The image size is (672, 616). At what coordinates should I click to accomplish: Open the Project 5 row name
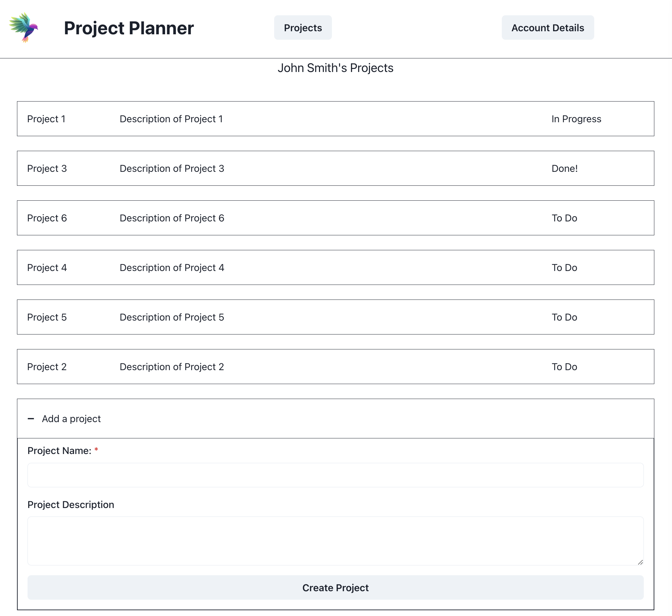[x=47, y=317]
